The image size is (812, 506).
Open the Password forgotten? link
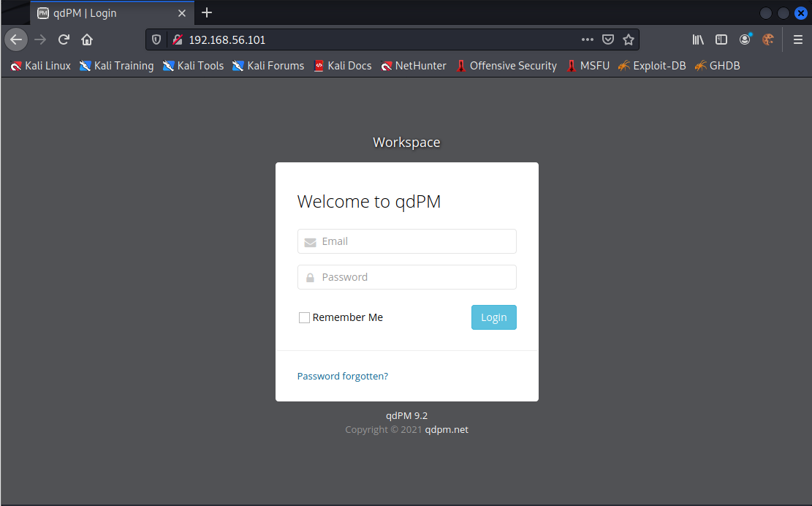342,376
